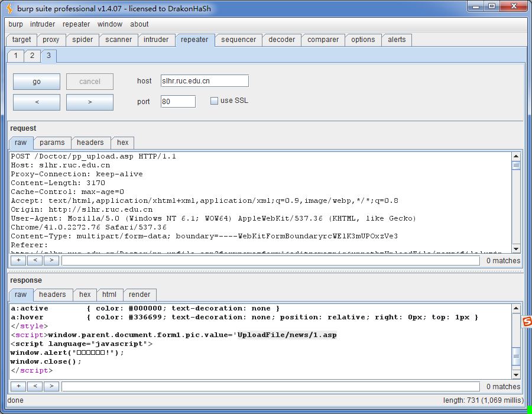Click the response search field
The width and height of the screenshot is (532, 414).
(271, 387)
